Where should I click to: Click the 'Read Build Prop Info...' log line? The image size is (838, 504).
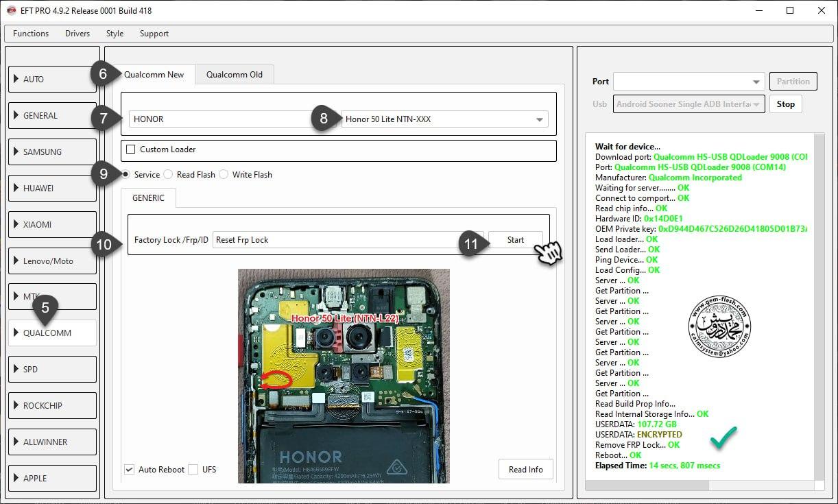coord(635,403)
